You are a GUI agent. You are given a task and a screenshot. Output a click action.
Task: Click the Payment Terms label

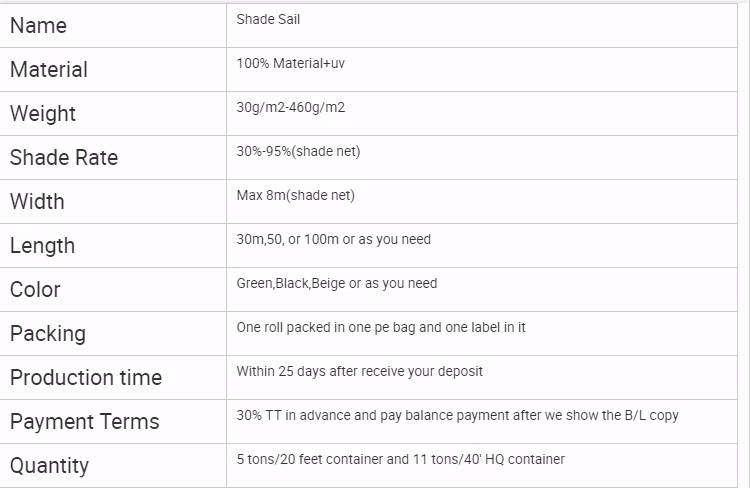click(x=85, y=422)
